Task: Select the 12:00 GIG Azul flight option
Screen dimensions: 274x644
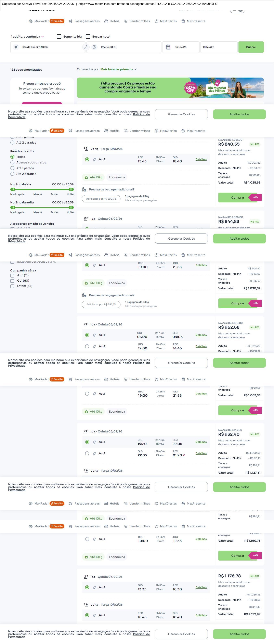Action: (87, 346)
